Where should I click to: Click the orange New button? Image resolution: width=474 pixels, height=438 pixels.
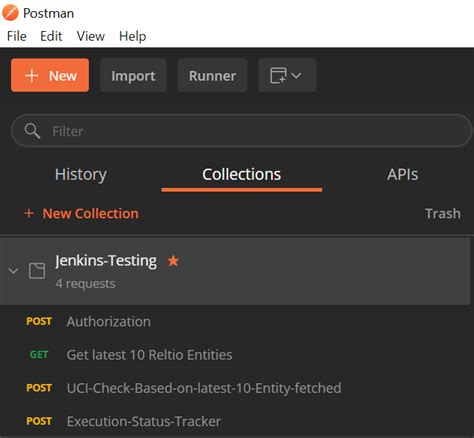(50, 75)
